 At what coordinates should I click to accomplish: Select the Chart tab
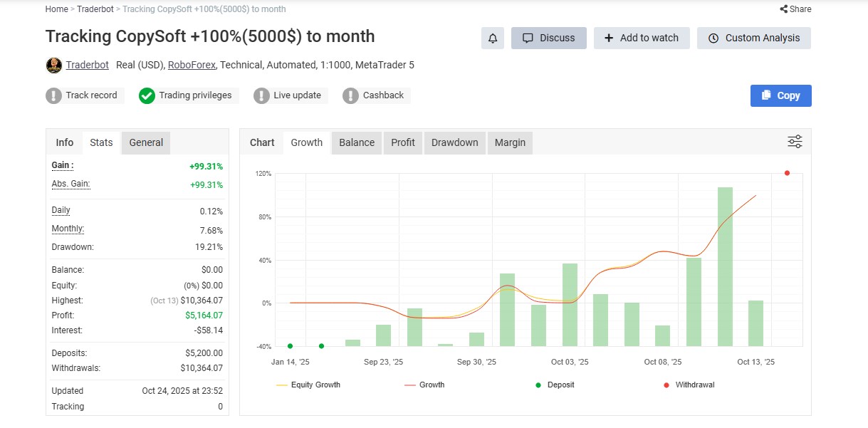tap(262, 142)
